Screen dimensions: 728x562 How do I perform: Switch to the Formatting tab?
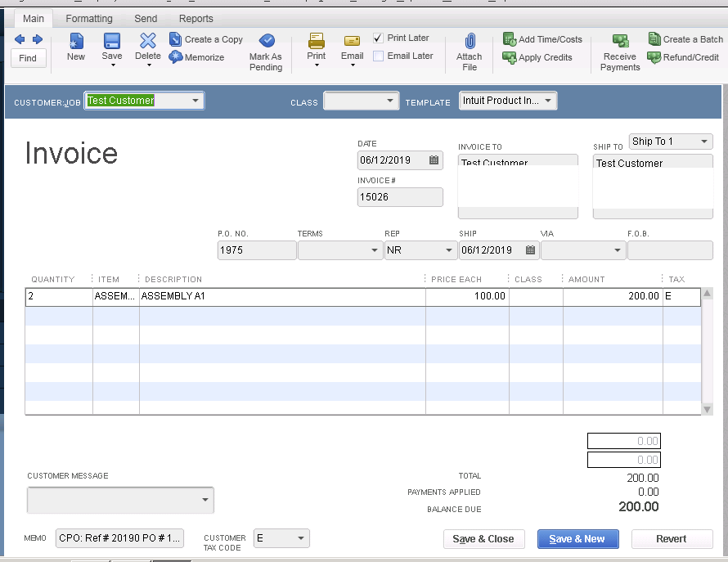pyautogui.click(x=89, y=18)
